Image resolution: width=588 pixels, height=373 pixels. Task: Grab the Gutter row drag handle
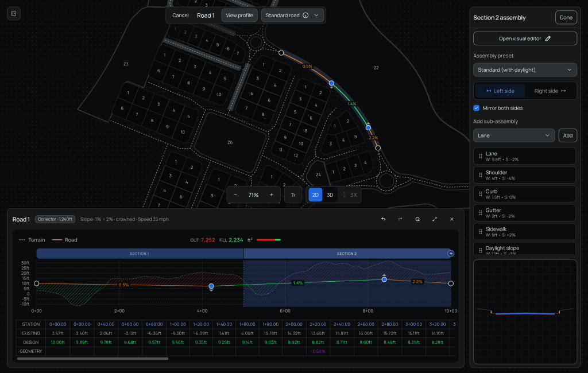click(481, 213)
